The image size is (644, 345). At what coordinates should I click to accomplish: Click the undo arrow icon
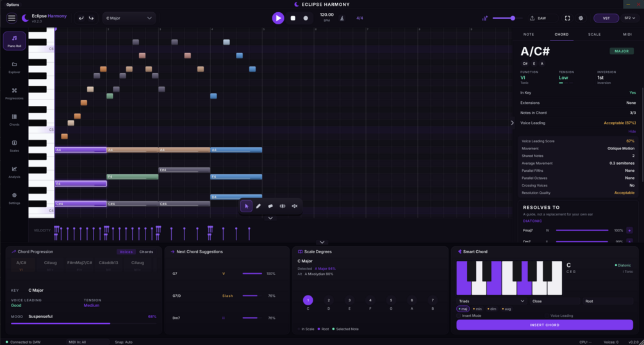81,18
